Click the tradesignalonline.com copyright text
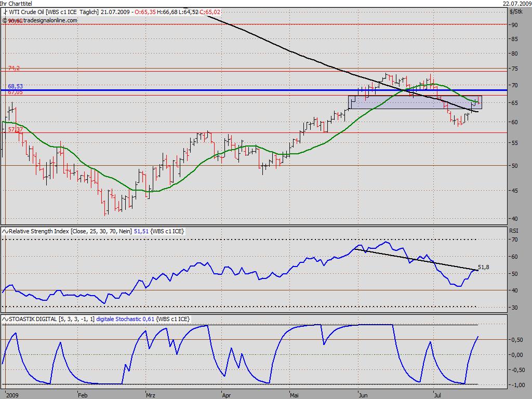532x399 pixels. 40,20
